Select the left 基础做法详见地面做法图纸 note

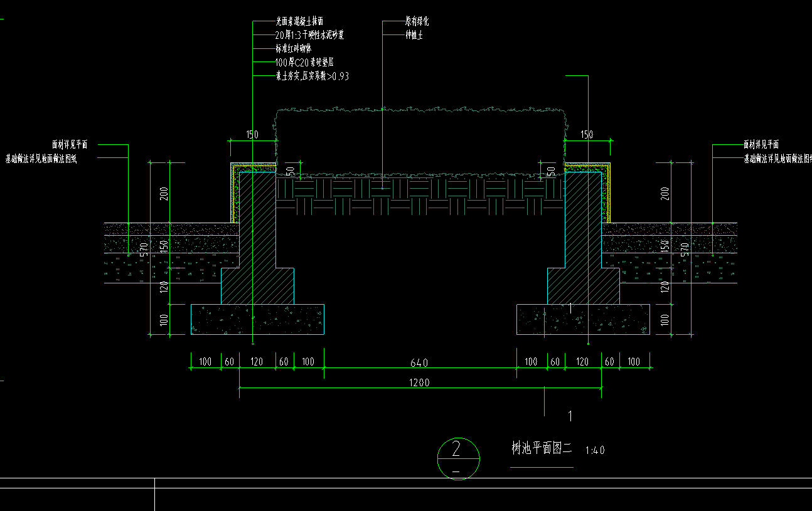pyautogui.click(x=41, y=159)
